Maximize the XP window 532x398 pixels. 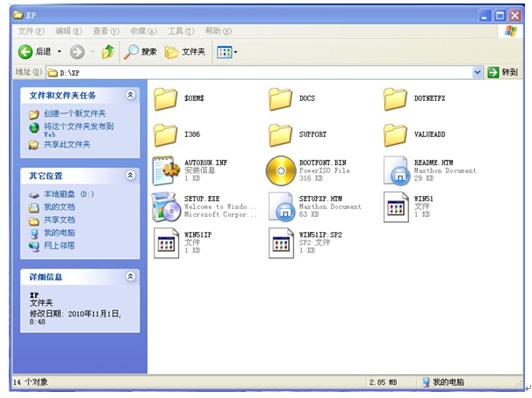500,16
